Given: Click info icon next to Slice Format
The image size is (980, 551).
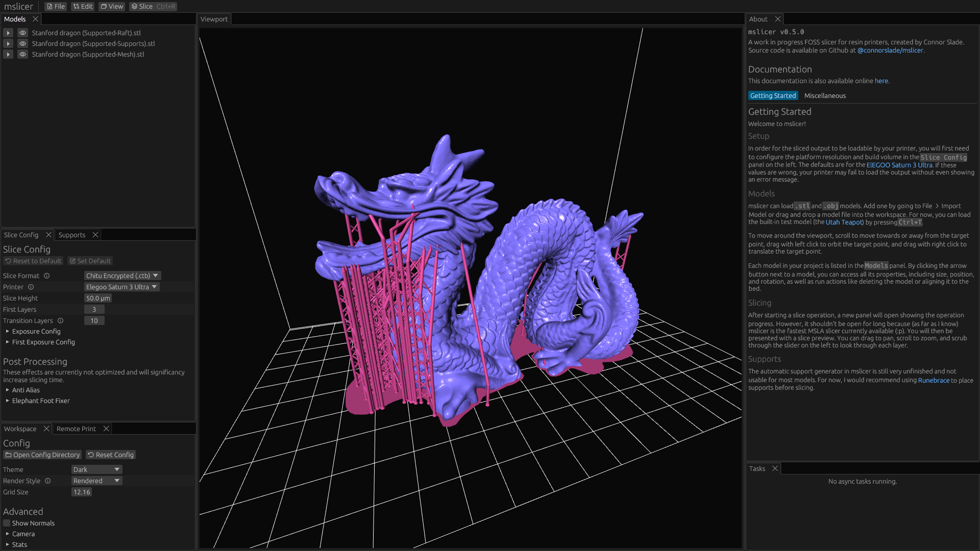Looking at the screenshot, I should click(46, 276).
